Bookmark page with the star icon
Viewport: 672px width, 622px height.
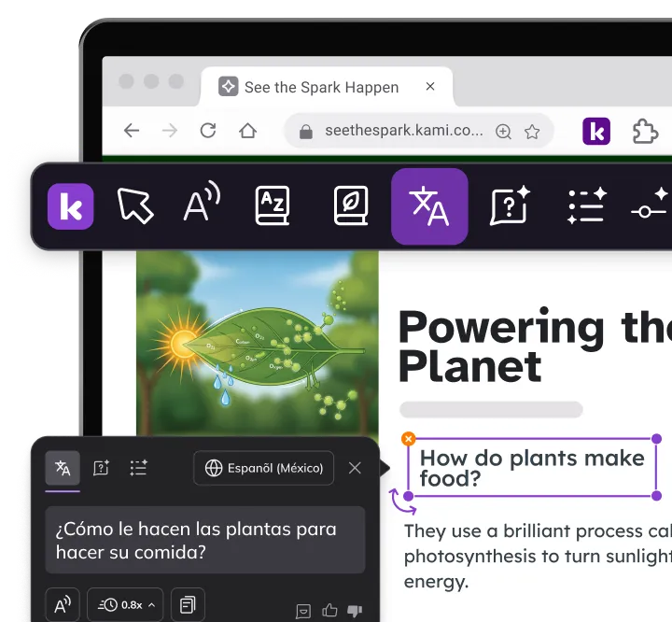532,132
